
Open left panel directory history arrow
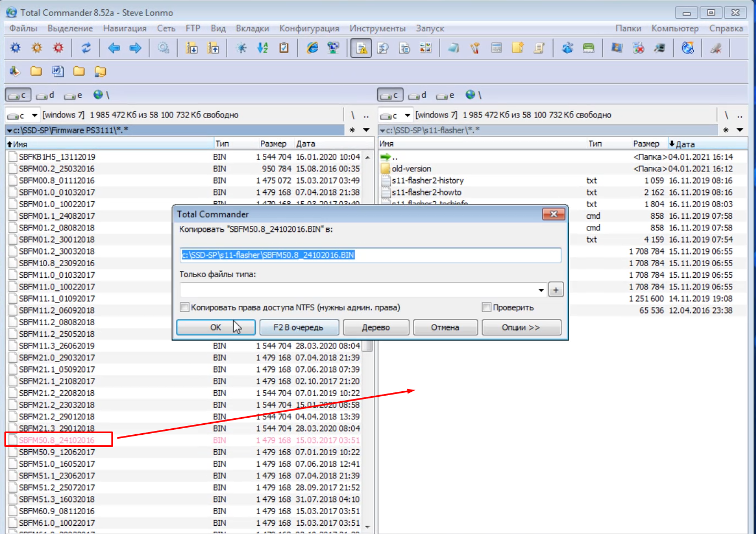(366, 130)
